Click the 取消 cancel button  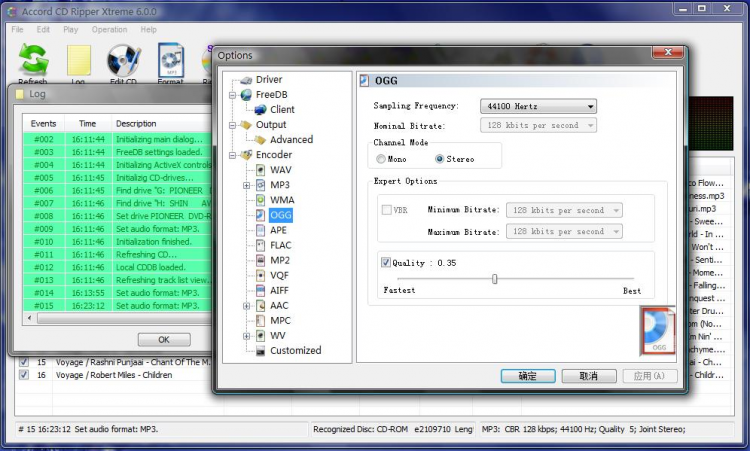coord(589,376)
